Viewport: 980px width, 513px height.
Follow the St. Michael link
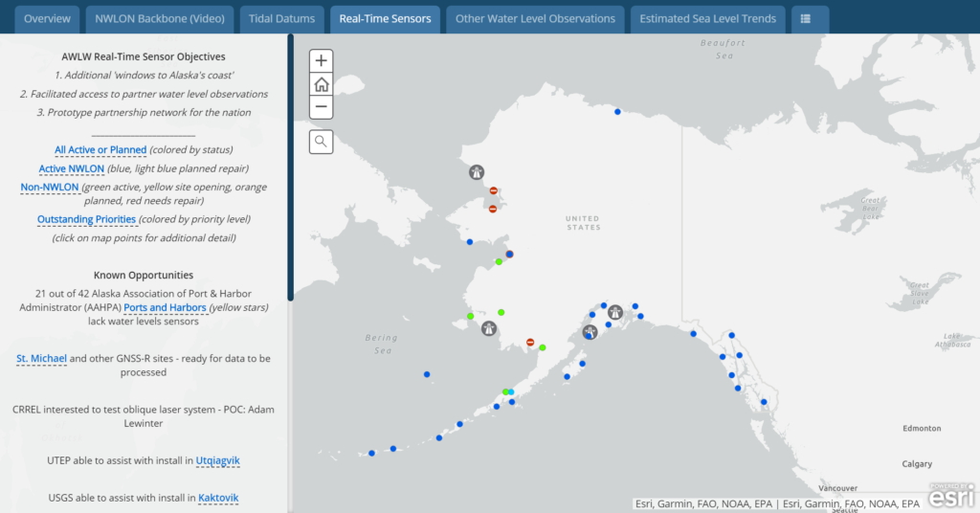[41, 359]
